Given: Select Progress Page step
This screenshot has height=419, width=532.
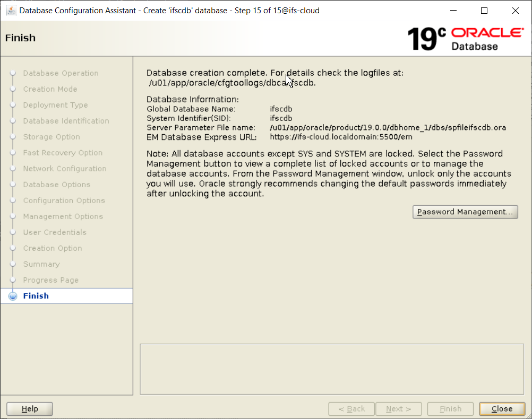Looking at the screenshot, I should coord(51,281).
